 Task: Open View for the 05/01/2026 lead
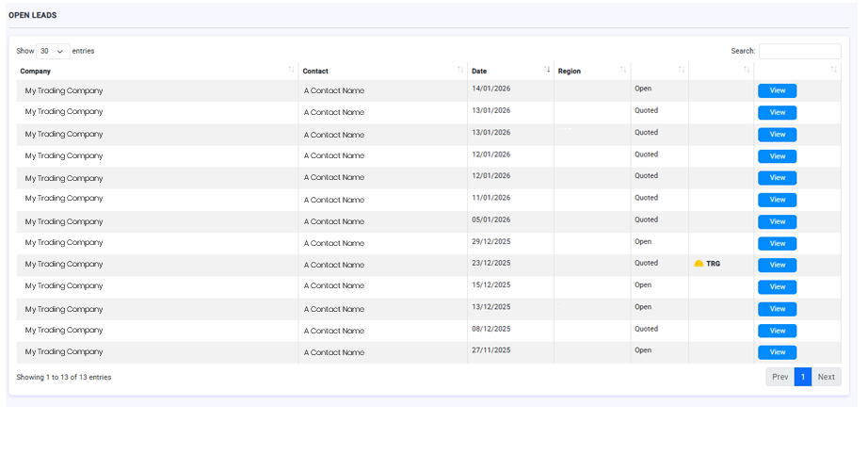pyautogui.click(x=777, y=221)
